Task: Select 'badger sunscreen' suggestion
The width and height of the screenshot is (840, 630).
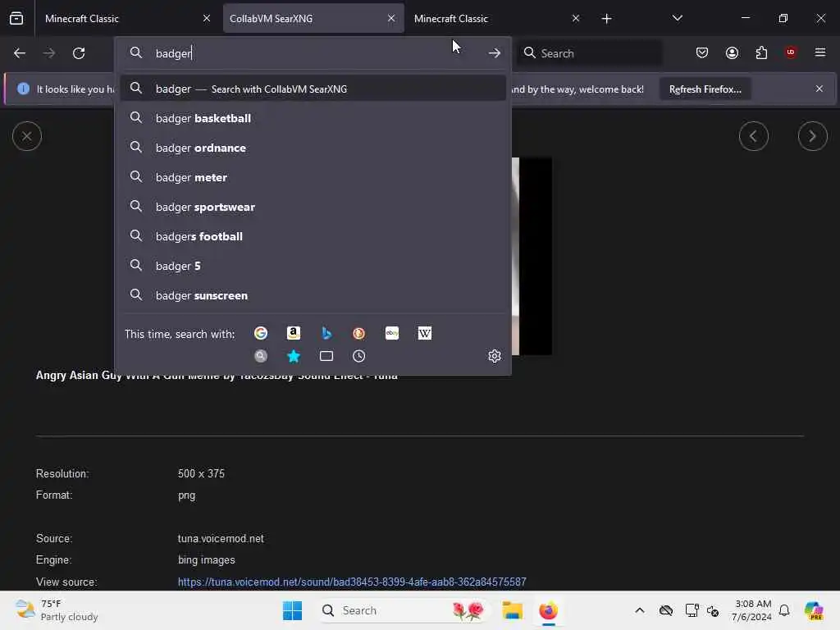Action: pos(313,295)
